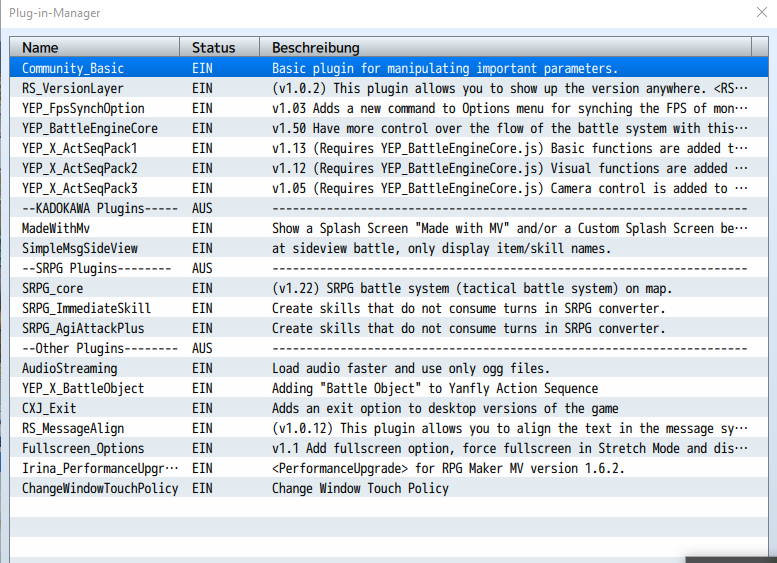
Task: Click description 'Adding "Battle Object" to Yanfly Action Sequence'
Action: coord(435,388)
